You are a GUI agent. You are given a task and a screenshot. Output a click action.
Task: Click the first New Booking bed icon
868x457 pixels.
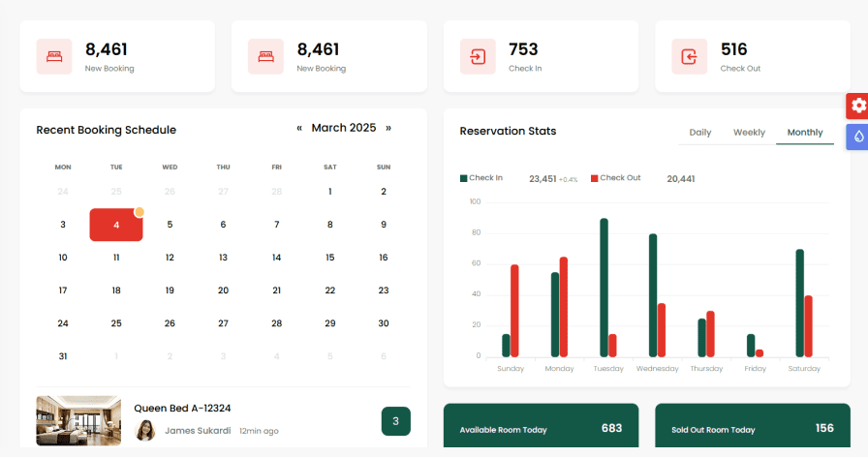pos(54,56)
